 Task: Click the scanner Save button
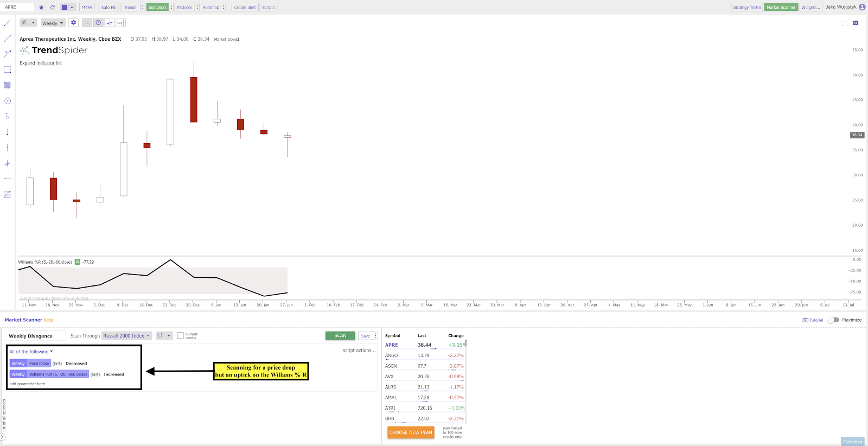click(366, 336)
